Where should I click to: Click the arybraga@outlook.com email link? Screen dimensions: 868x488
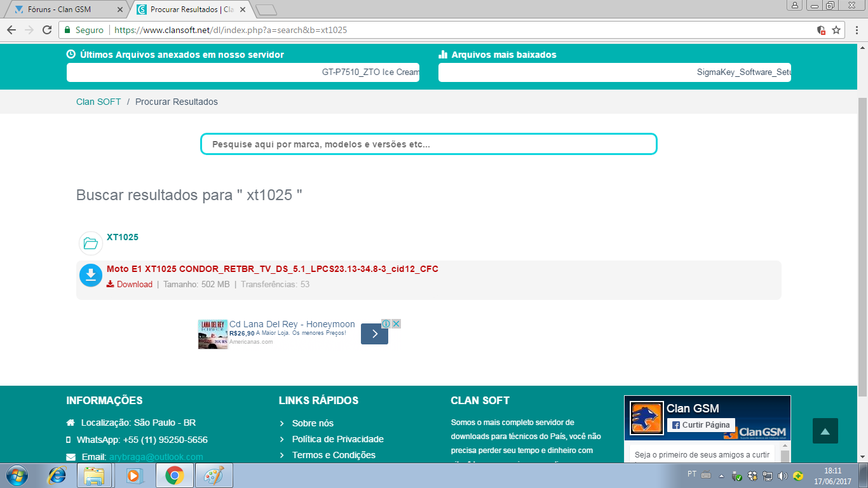[156, 457]
